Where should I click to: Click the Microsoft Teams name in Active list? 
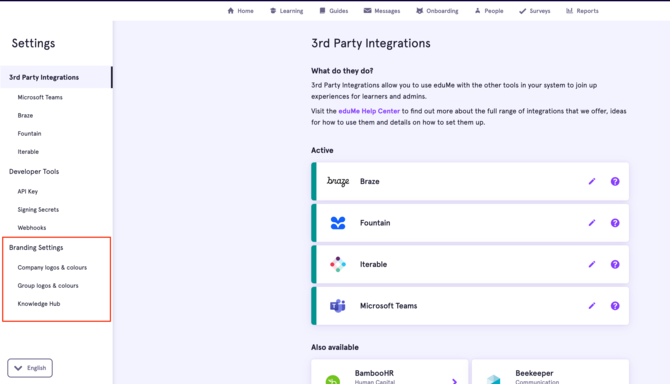388,306
